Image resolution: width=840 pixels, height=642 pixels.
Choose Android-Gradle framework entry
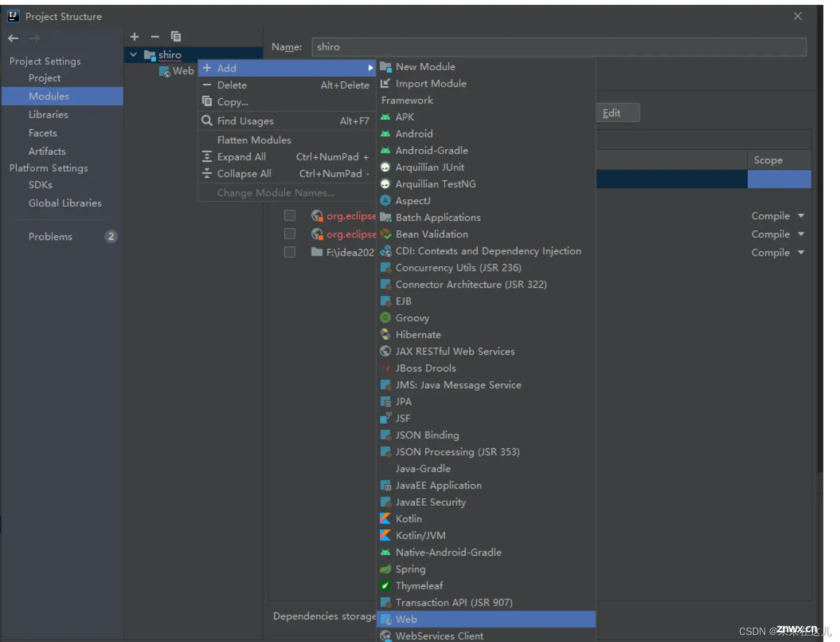coord(486,150)
